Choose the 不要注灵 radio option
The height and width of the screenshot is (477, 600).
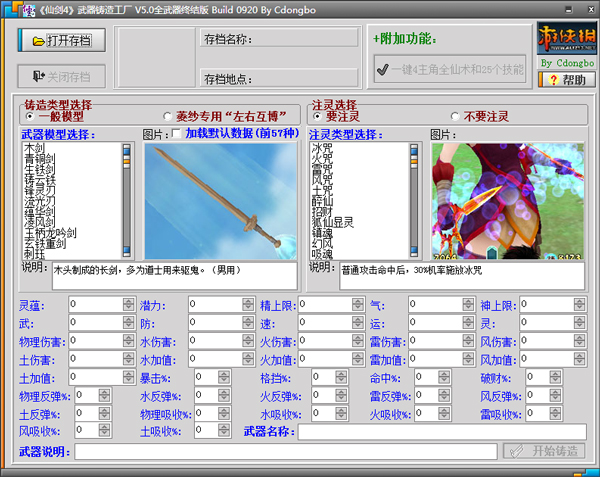tap(456, 117)
